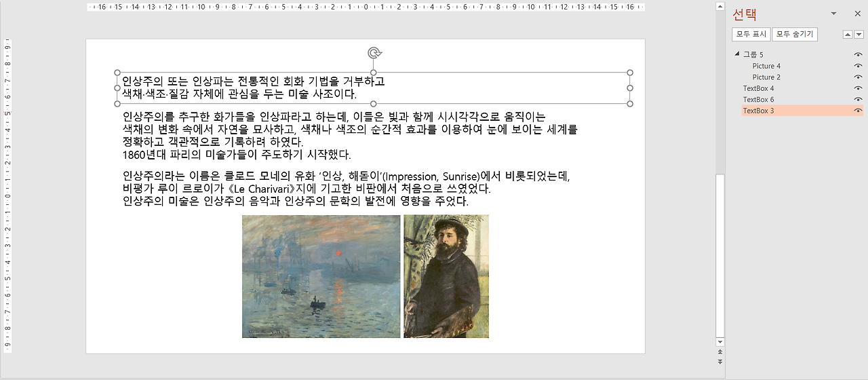This screenshot has height=380, width=868.
Task: Click the portrait painting of the bearded man
Action: click(x=446, y=276)
